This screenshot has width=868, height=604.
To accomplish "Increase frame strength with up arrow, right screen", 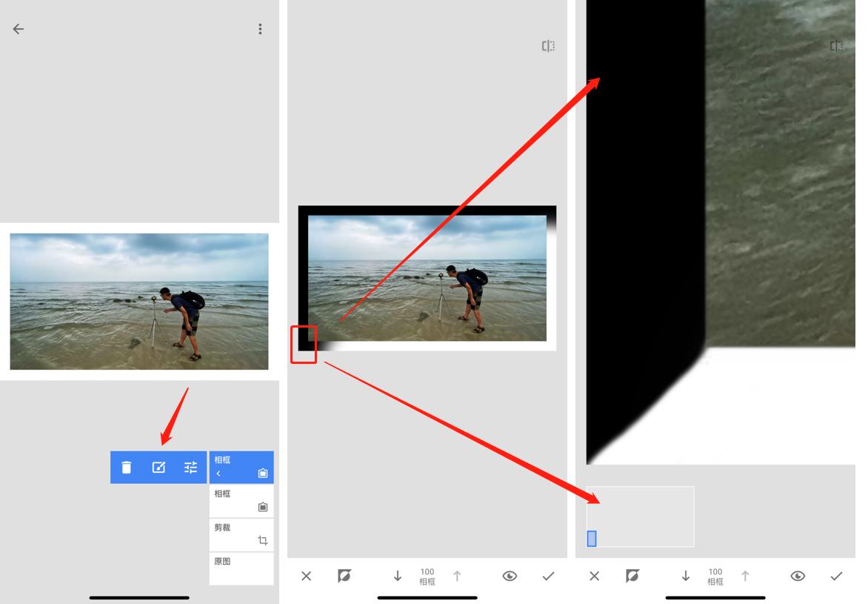I will coord(745,577).
